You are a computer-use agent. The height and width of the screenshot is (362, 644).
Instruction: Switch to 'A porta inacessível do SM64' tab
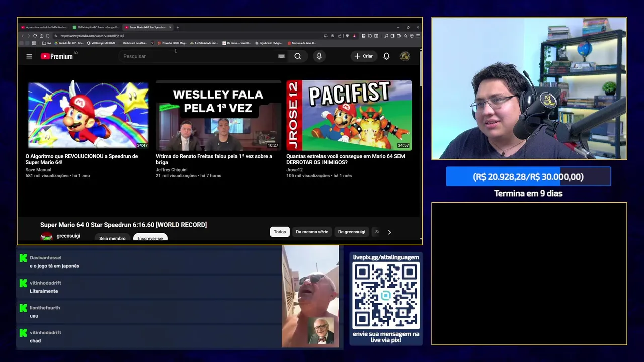[44, 27]
